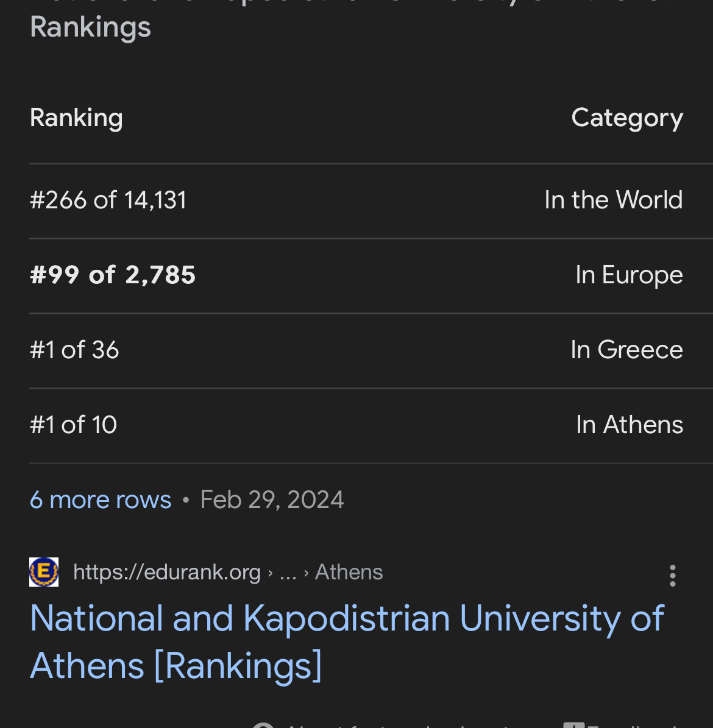This screenshot has width=713, height=728.
Task: Select the 'In Greece' category cell
Action: [626, 350]
